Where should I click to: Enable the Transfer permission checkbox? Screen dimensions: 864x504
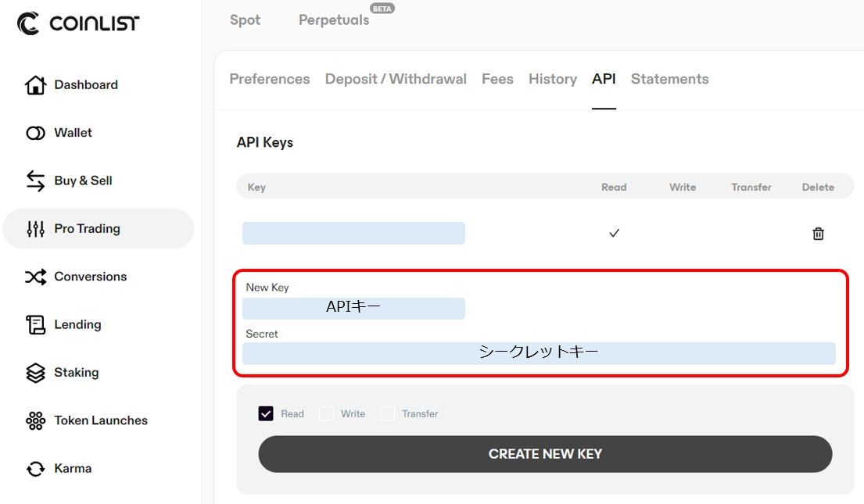click(387, 413)
